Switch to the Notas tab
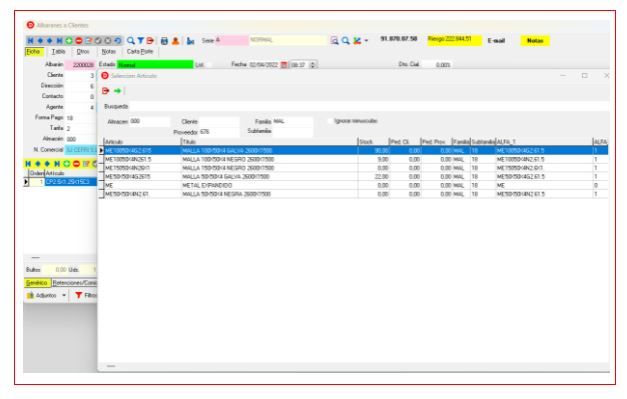Image resolution: width=627 pixels, height=399 pixels. (x=108, y=52)
